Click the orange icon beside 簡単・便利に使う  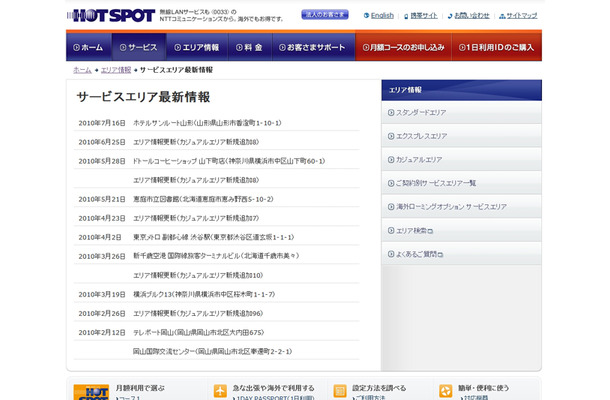click(x=445, y=391)
